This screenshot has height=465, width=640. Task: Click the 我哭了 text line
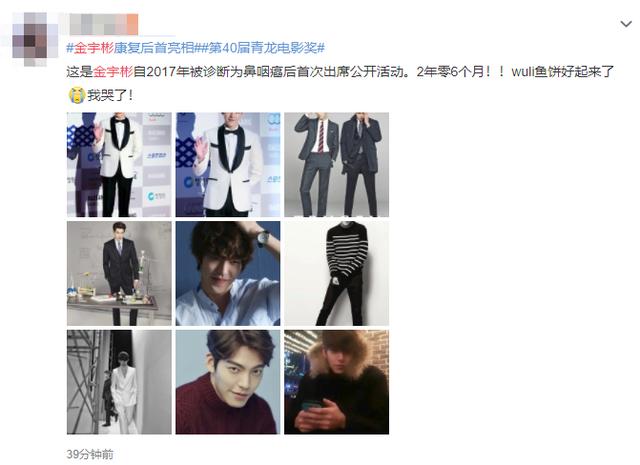[x=110, y=96]
